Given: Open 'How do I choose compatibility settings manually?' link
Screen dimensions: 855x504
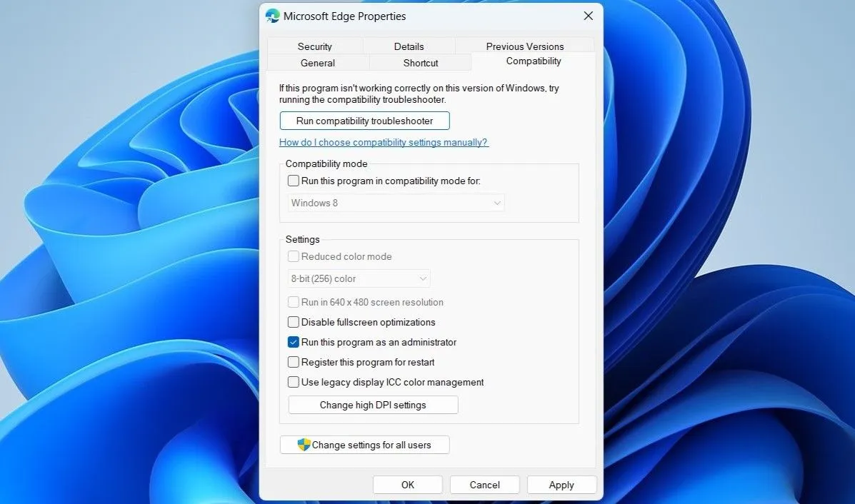Looking at the screenshot, I should (384, 142).
